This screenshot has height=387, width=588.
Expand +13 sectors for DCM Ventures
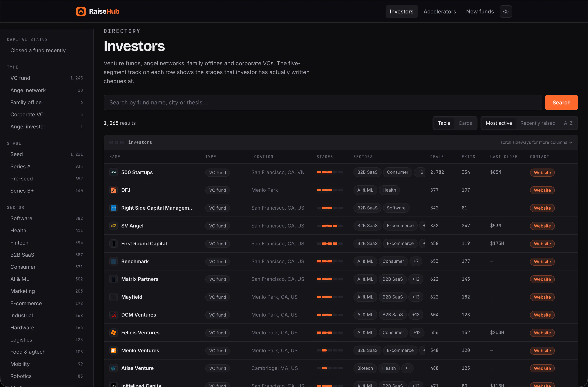coord(415,315)
